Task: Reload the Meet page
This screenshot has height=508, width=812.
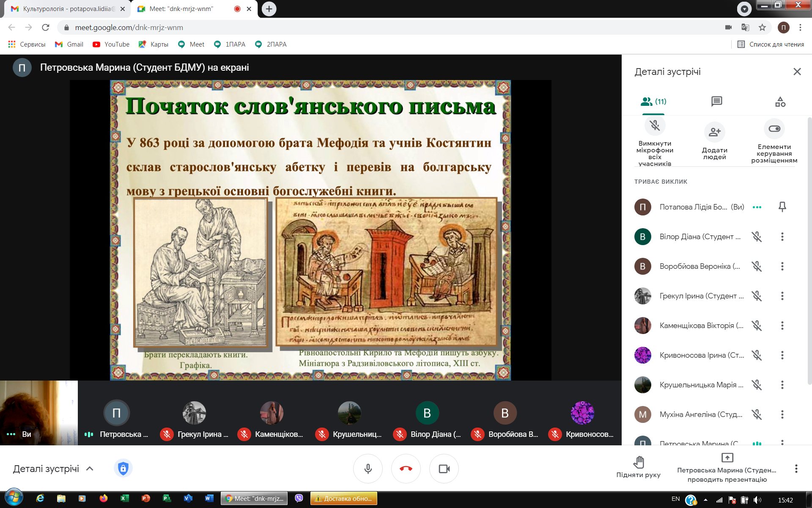Action: tap(45, 28)
